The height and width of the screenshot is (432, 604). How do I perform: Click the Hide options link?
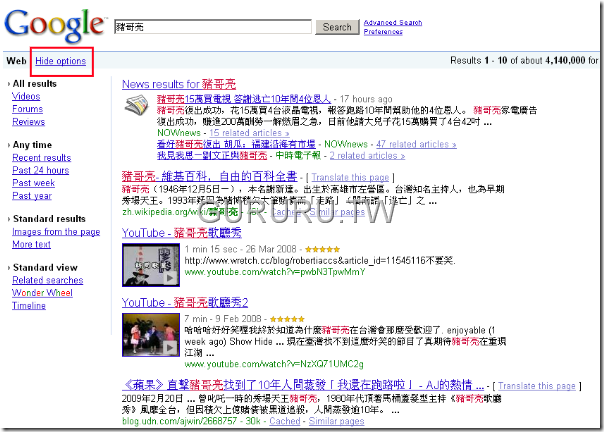60,61
